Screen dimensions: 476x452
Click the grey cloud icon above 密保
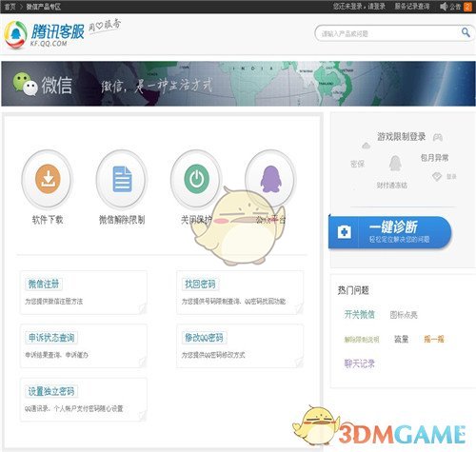point(366,146)
